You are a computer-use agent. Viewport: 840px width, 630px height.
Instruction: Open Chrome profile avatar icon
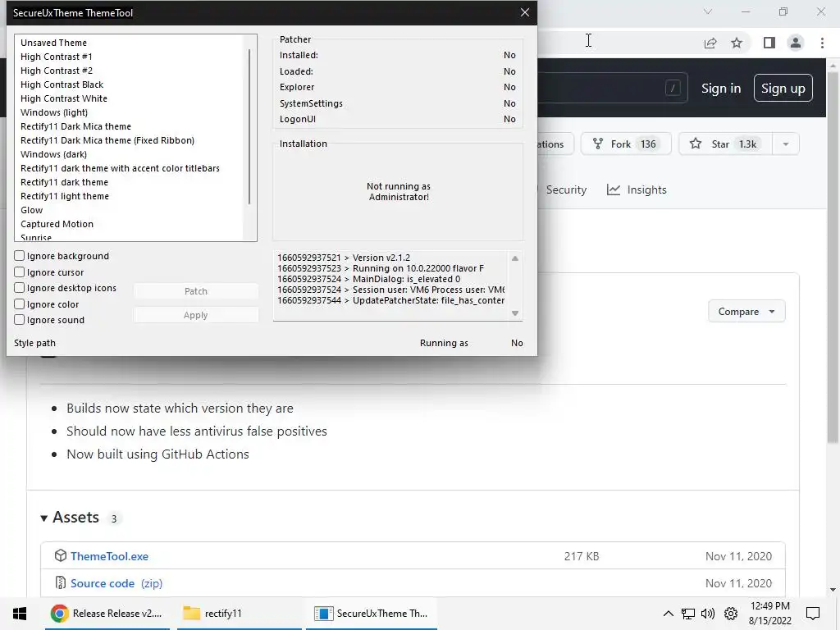[796, 43]
